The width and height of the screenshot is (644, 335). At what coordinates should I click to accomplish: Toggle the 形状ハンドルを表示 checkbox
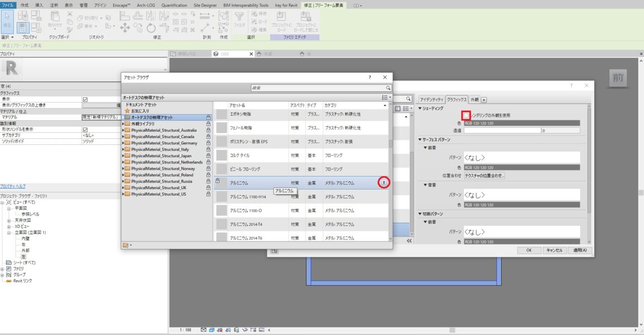pos(85,129)
